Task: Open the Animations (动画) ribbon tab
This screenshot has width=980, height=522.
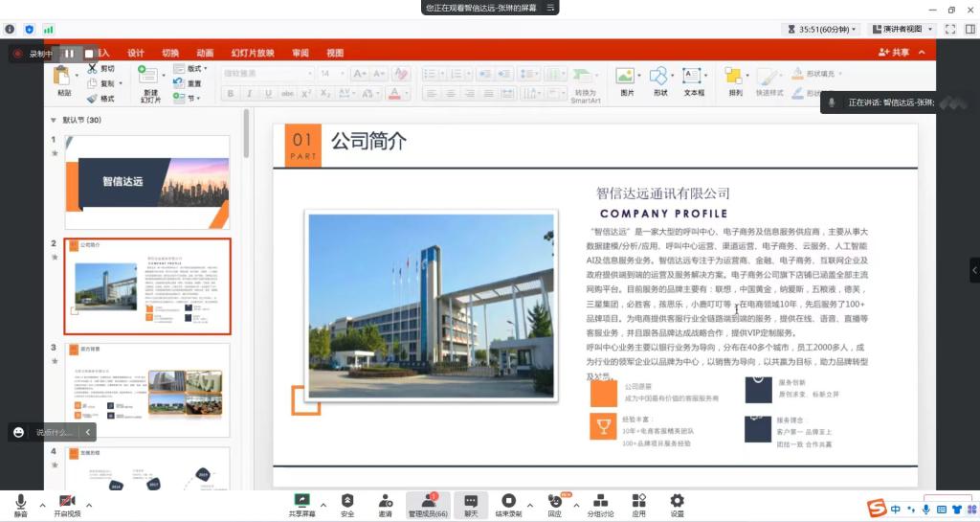Action: (205, 53)
